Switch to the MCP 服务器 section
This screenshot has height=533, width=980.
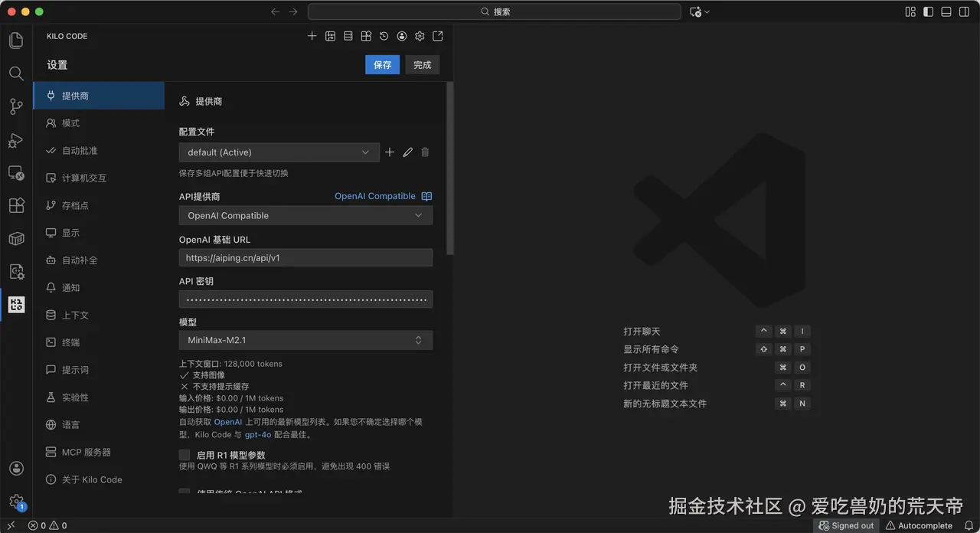click(87, 452)
